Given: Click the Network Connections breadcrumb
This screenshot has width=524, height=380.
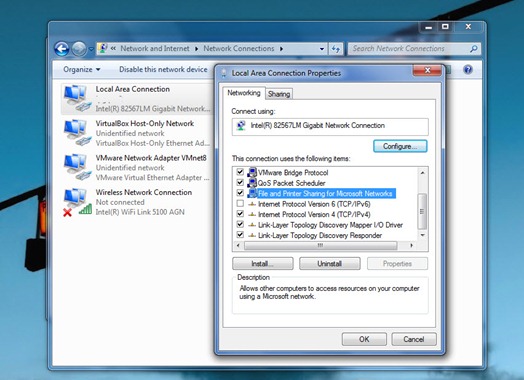Looking at the screenshot, I should coord(239,49).
